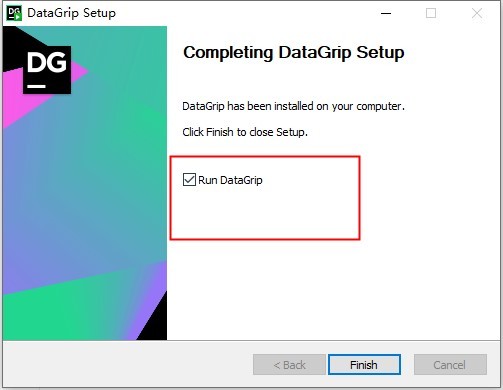Click the white dash under DG letters
The width and height of the screenshot is (503, 390).
click(x=36, y=86)
